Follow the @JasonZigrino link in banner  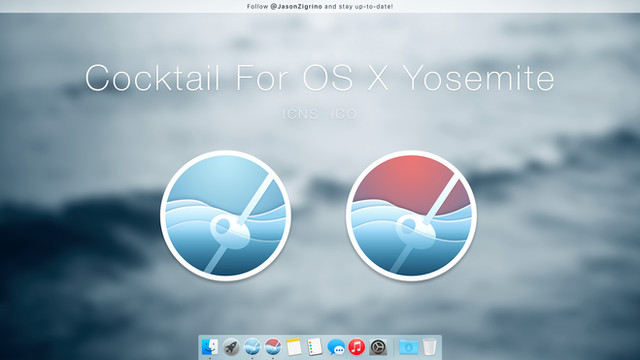[x=296, y=7]
